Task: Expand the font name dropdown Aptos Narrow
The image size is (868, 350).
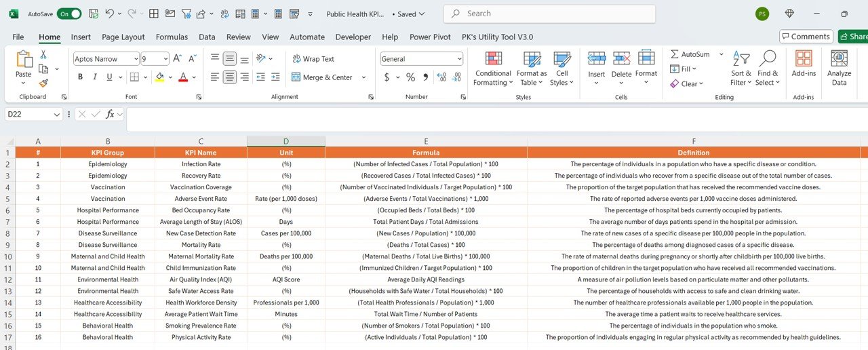Action: pyautogui.click(x=136, y=59)
